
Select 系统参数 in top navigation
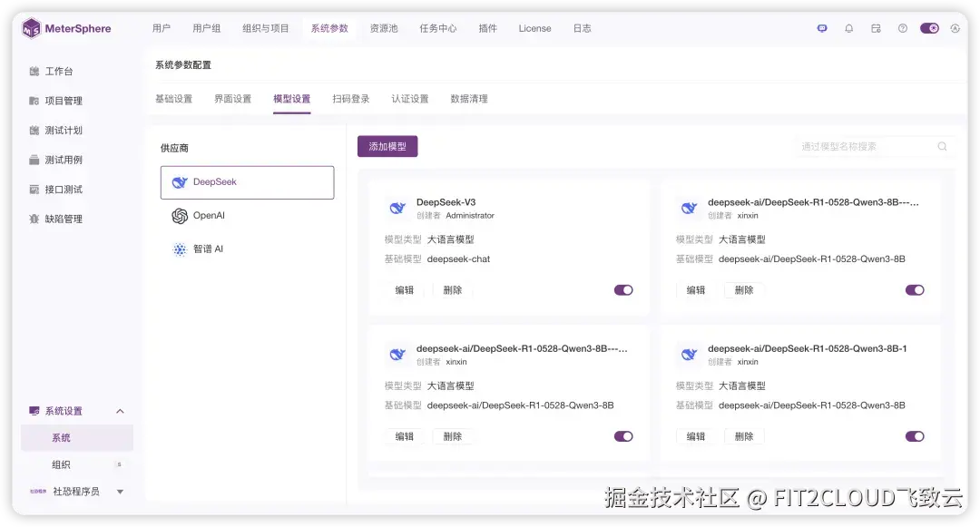pyautogui.click(x=329, y=28)
